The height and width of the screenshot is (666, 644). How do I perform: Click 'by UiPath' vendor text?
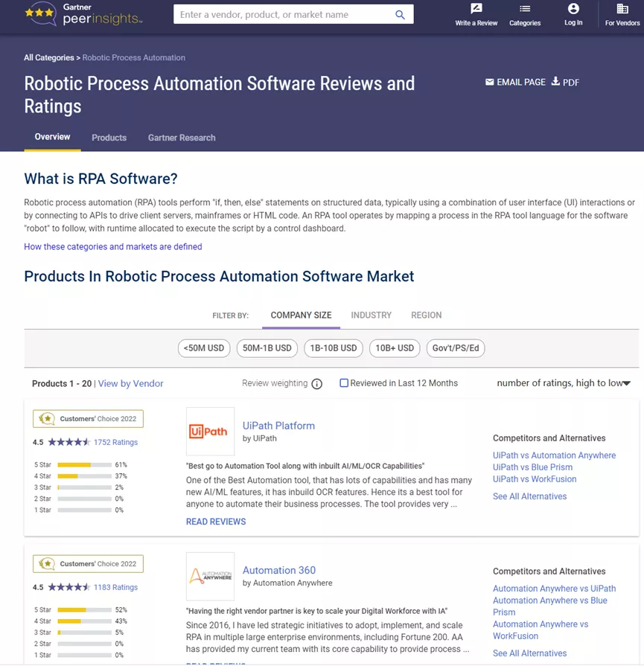coord(259,438)
